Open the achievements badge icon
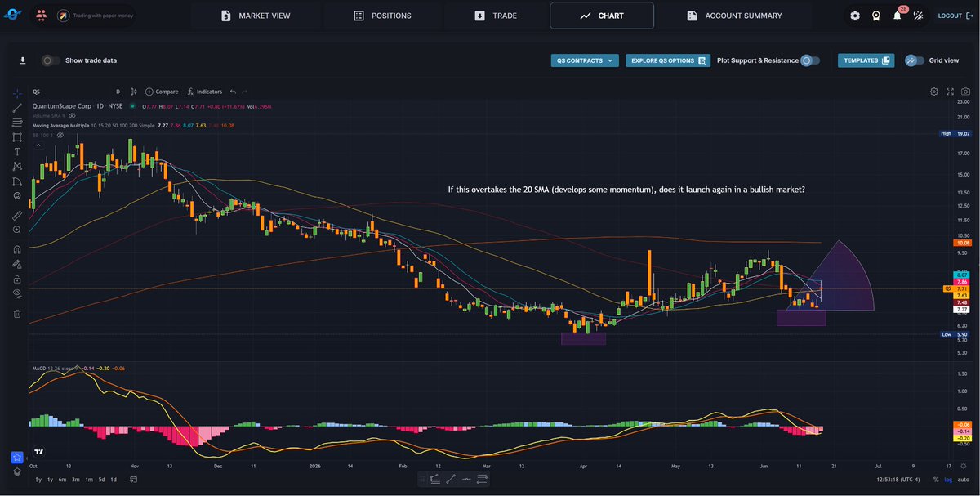980x496 pixels. pos(876,16)
